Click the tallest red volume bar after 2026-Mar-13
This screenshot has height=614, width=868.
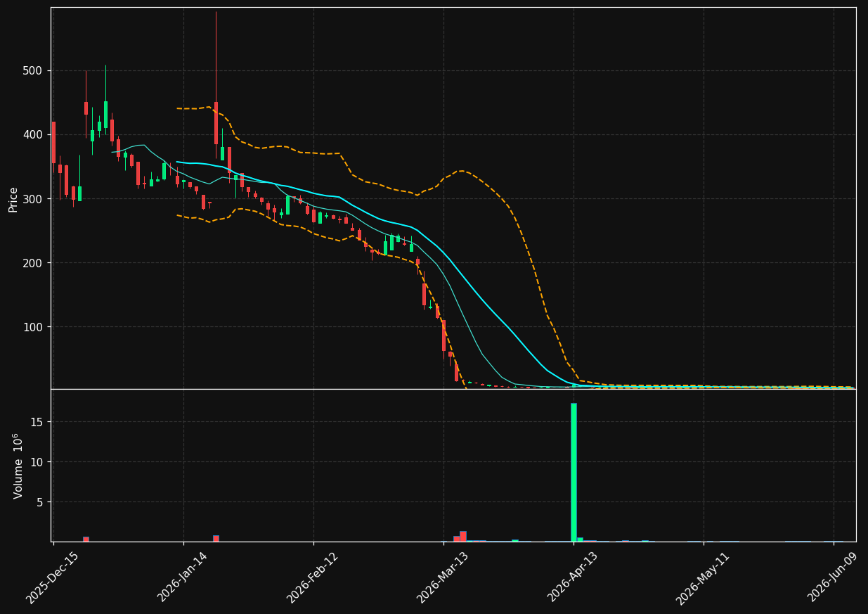[463, 536]
